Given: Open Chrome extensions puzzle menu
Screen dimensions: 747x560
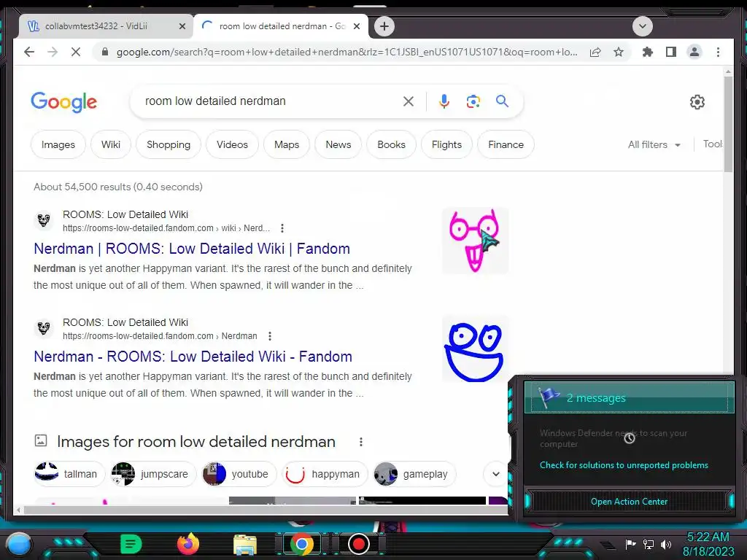Looking at the screenshot, I should [648, 52].
